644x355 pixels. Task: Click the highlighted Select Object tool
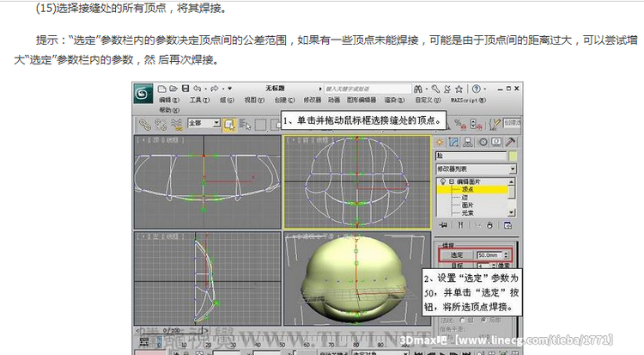point(229,125)
